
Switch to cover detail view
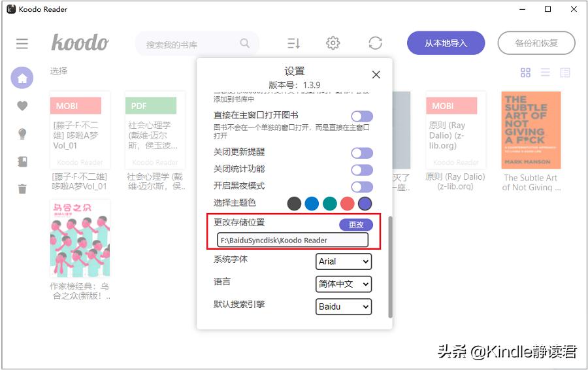pos(564,73)
